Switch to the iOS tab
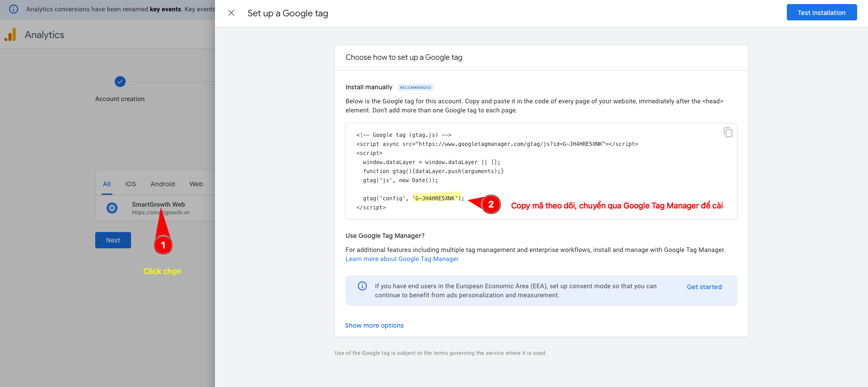The image size is (868, 387). click(130, 184)
